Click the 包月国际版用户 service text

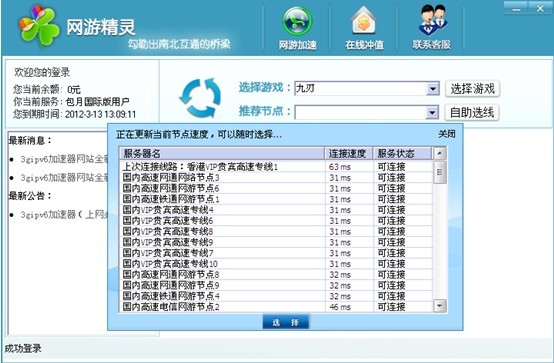click(x=98, y=102)
